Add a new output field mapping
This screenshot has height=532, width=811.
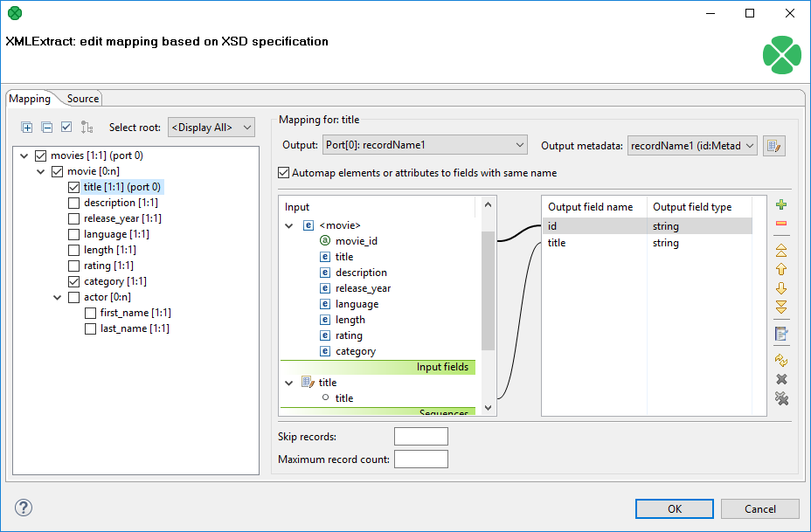[781, 204]
